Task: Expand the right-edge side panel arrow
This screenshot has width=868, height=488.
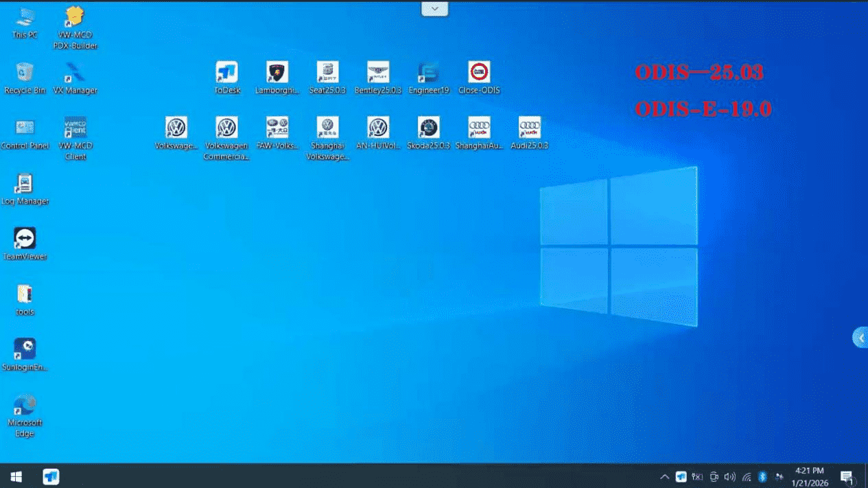Action: tap(860, 338)
